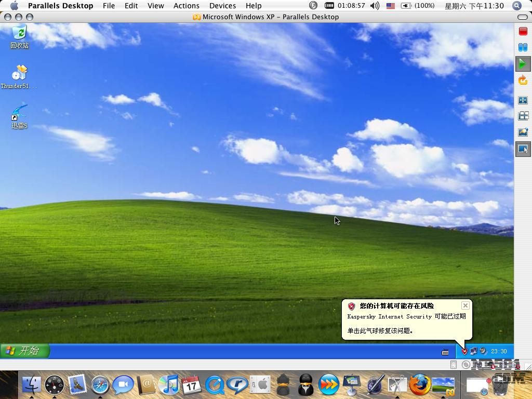Launch the 迅雷5 desktop shortcut

coord(19,116)
